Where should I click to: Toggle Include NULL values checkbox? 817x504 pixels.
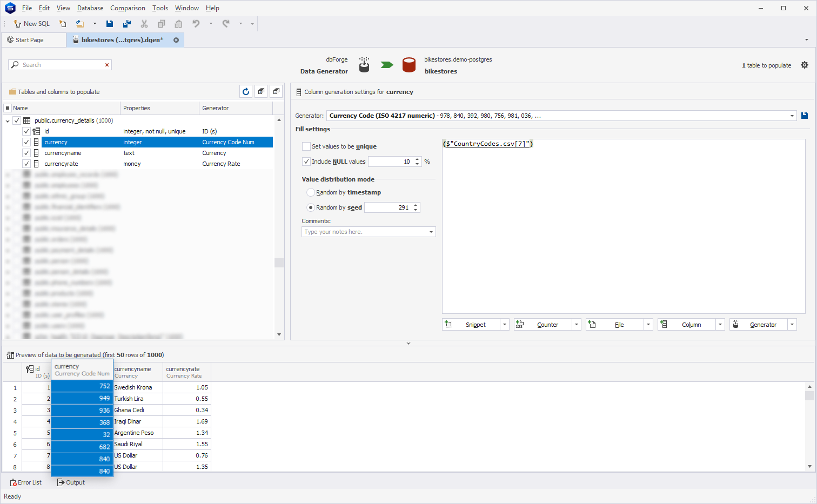(x=306, y=162)
